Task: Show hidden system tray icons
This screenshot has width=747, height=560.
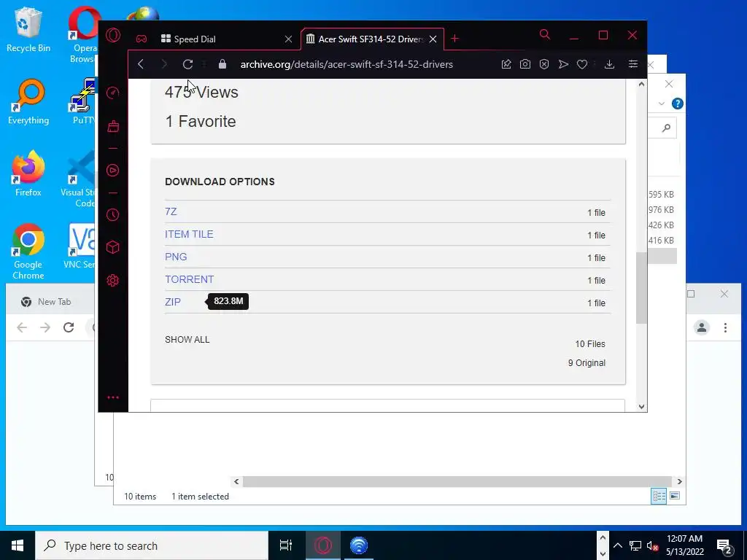Action: 617,545
